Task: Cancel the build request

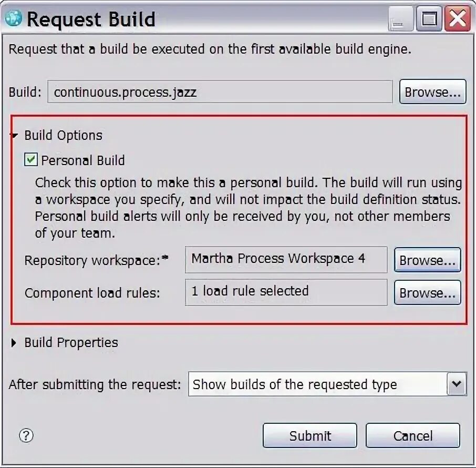Action: coord(413,435)
